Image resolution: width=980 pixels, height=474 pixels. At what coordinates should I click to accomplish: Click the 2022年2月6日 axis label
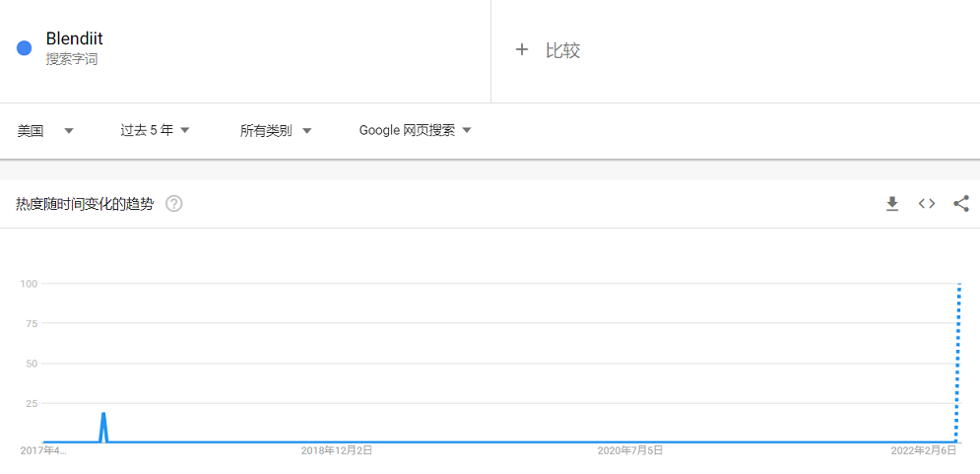click(924, 450)
